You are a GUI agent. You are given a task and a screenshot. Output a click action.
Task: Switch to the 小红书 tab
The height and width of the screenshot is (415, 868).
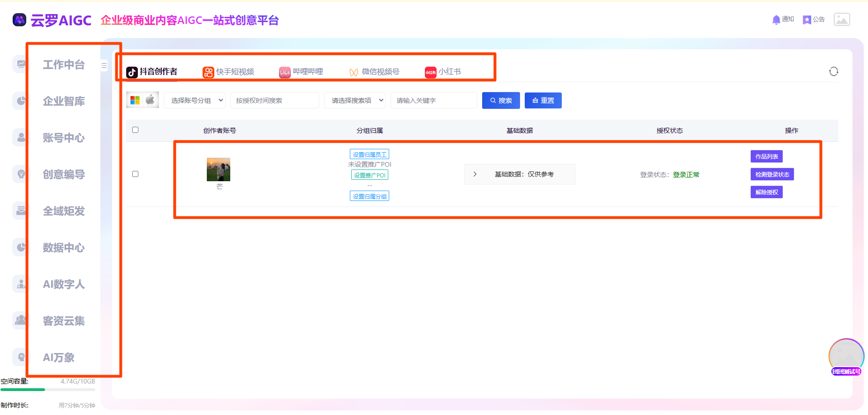[x=443, y=72]
